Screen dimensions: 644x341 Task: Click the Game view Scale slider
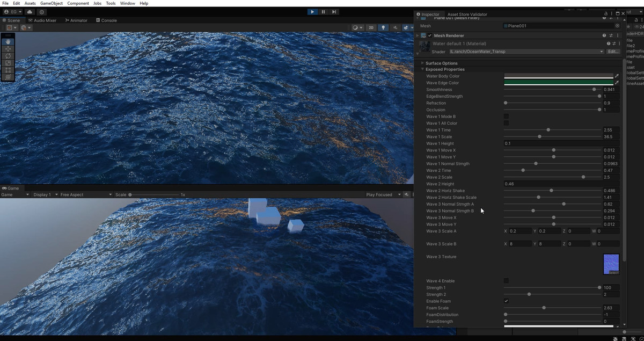(x=154, y=194)
